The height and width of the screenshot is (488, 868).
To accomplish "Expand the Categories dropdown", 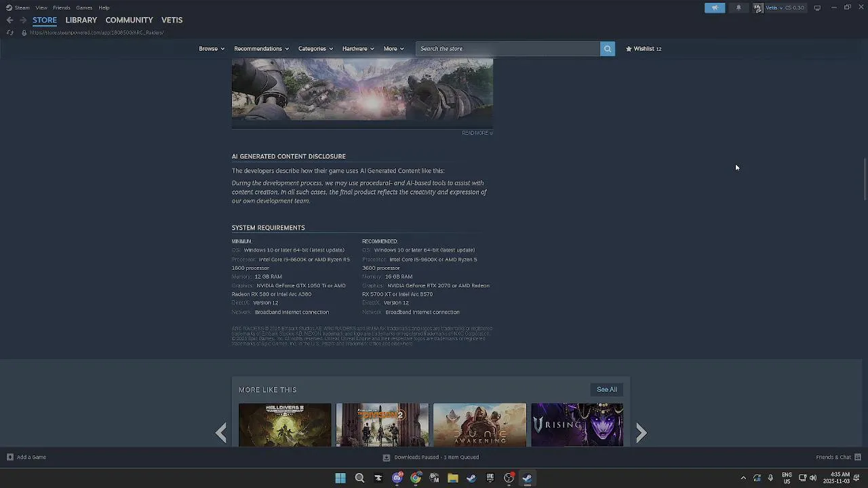I will (315, 49).
